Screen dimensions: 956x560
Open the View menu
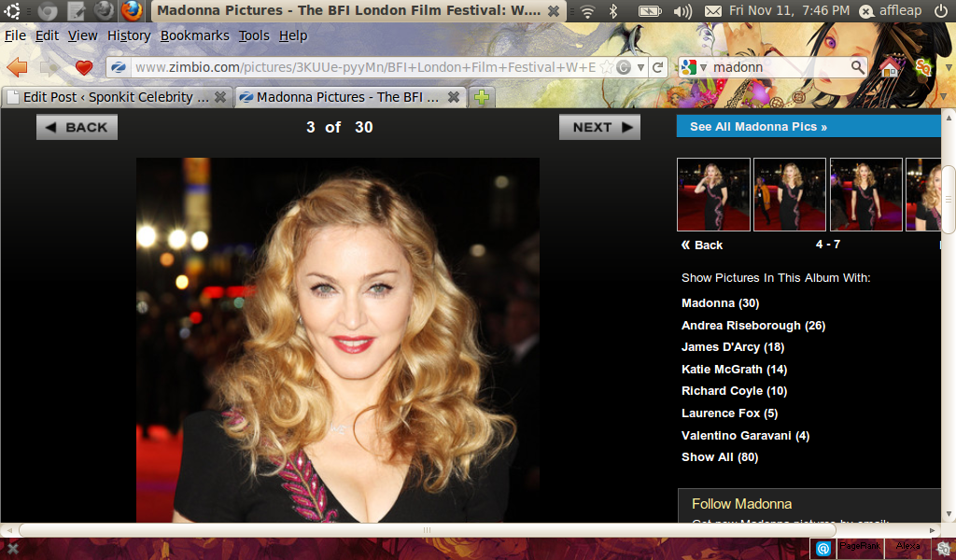click(82, 36)
